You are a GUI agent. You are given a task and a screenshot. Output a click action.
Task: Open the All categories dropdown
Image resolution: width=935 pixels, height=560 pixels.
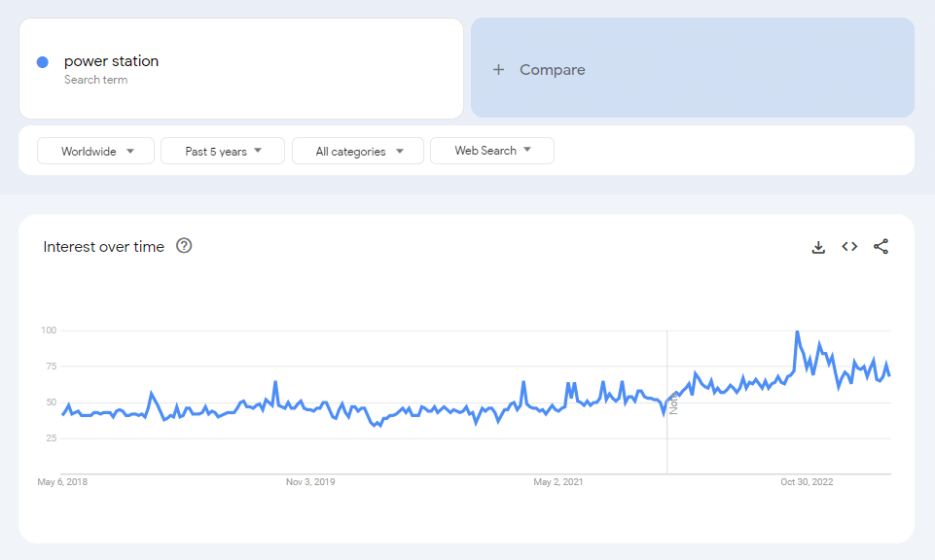(x=358, y=151)
